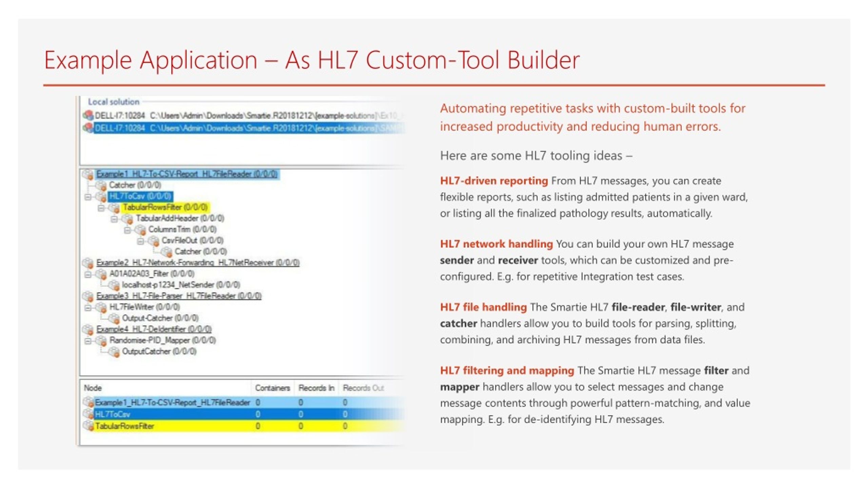Click the Containers column header
Viewport: 868px width, 488px height.
click(x=273, y=388)
